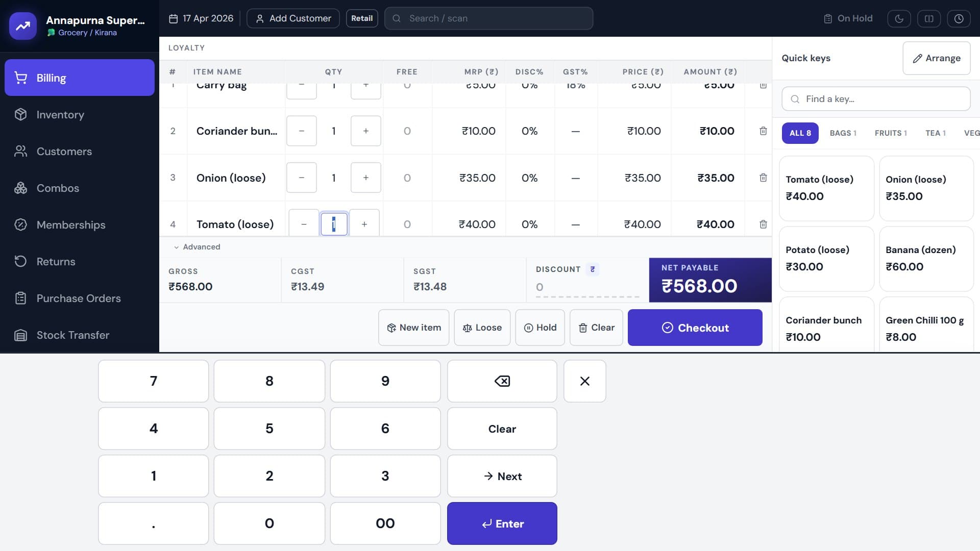Open Memberships in sidebar
The height and width of the screenshot is (551, 980).
[x=79, y=224]
